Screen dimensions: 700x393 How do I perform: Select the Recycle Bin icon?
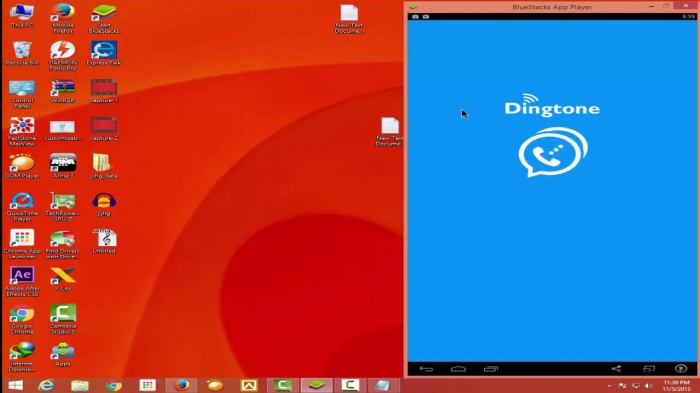click(22, 53)
